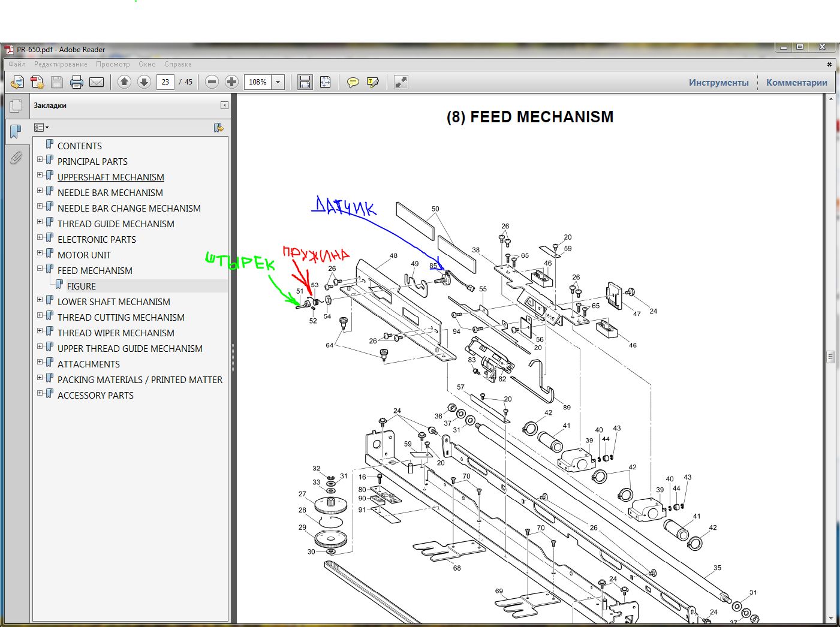Toggle the attachments paperclip panel
840x627 pixels.
tap(16, 158)
